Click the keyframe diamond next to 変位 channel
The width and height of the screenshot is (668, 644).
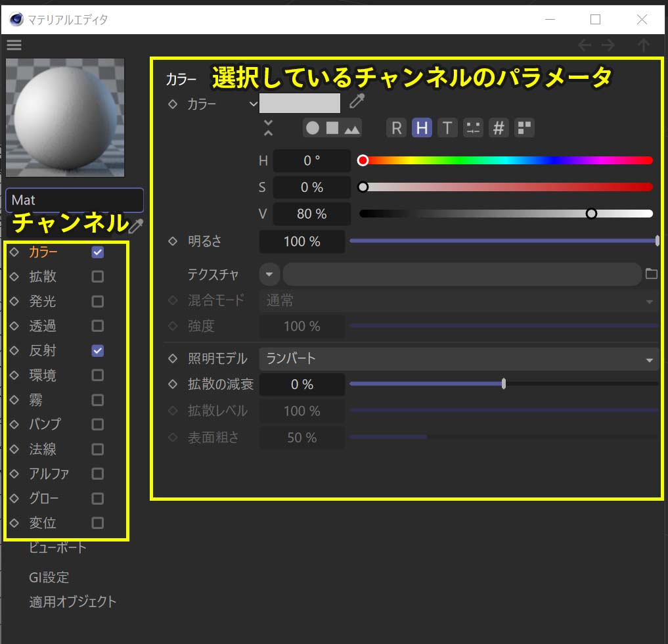(14, 523)
